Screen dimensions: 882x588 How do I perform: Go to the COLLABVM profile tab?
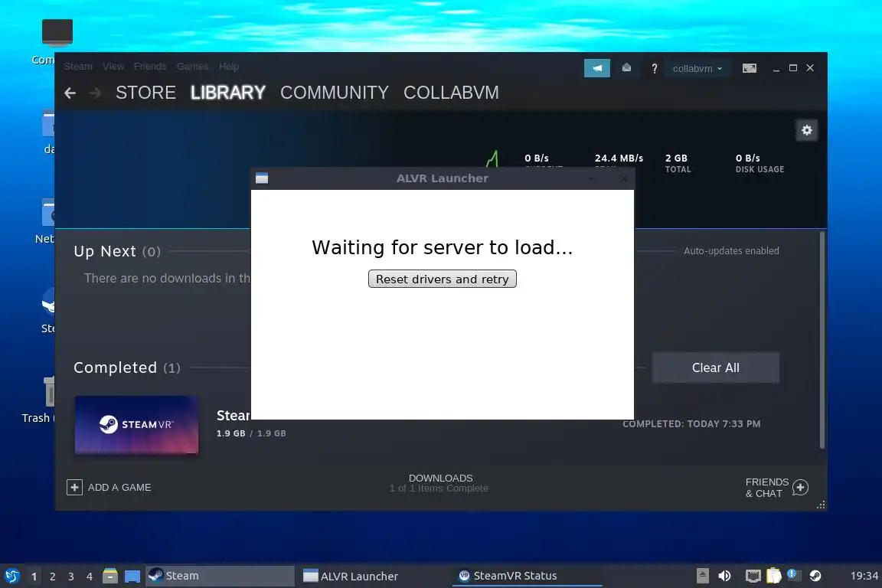click(x=451, y=93)
